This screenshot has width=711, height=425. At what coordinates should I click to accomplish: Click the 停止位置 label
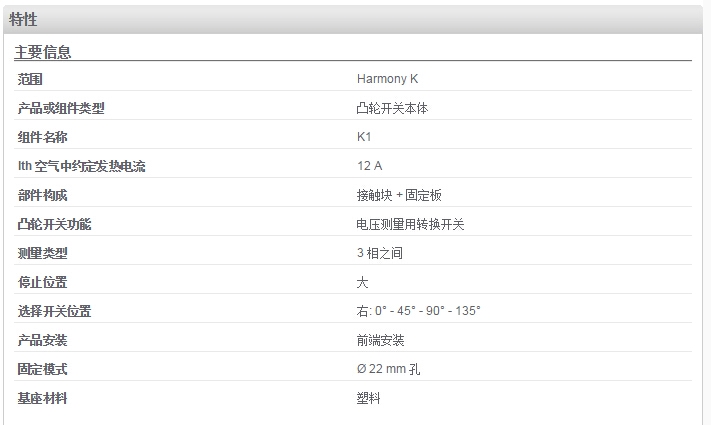click(43, 282)
